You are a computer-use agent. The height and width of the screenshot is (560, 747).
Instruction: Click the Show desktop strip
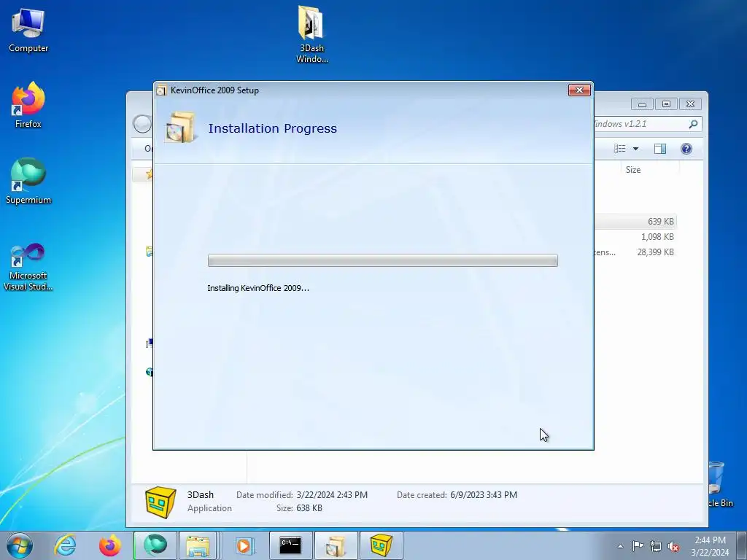click(x=742, y=545)
